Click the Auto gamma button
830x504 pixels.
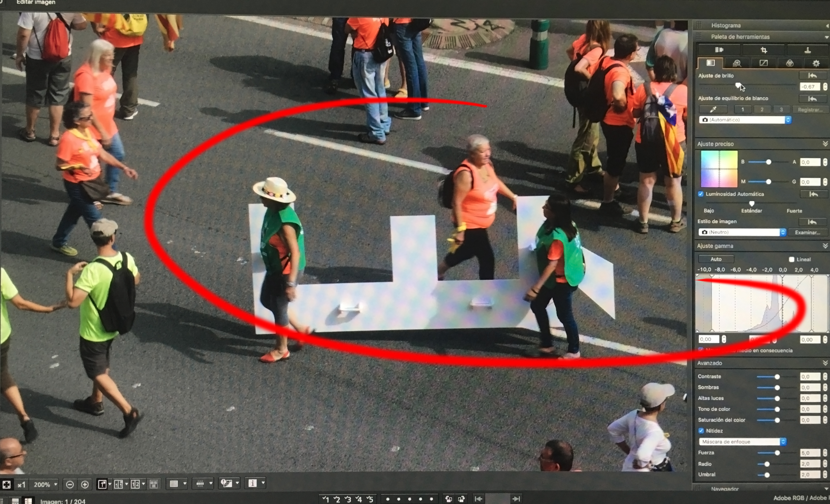pos(716,259)
